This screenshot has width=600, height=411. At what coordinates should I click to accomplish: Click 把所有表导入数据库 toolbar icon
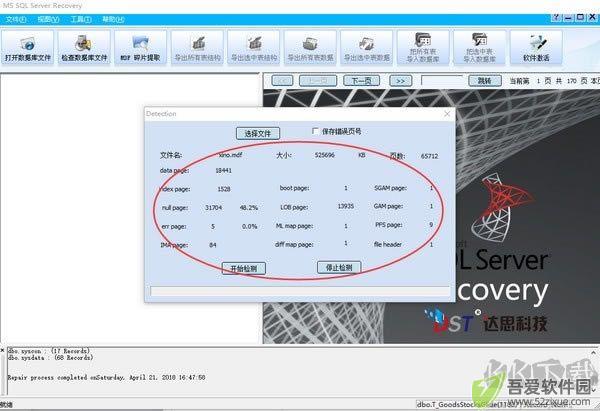[423, 48]
